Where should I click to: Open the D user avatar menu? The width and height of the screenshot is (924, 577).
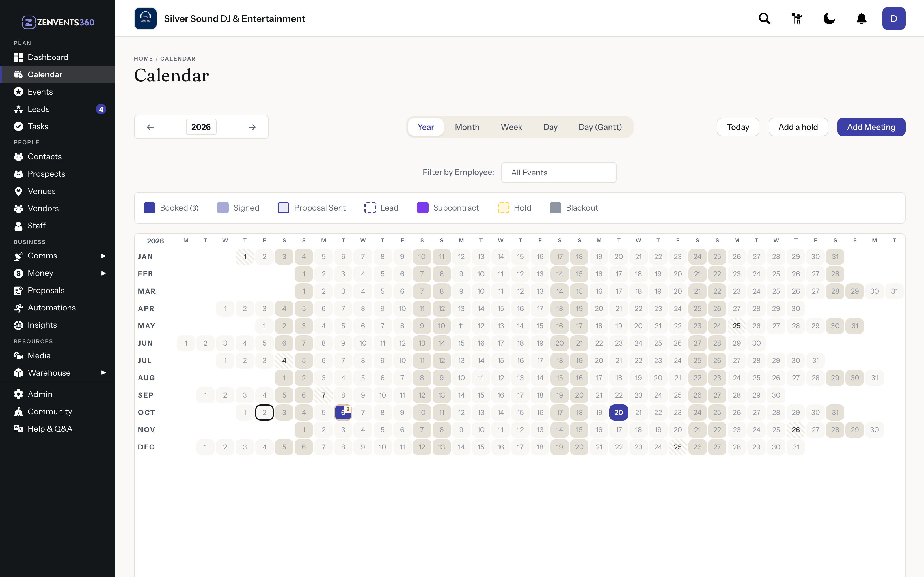[x=893, y=18]
